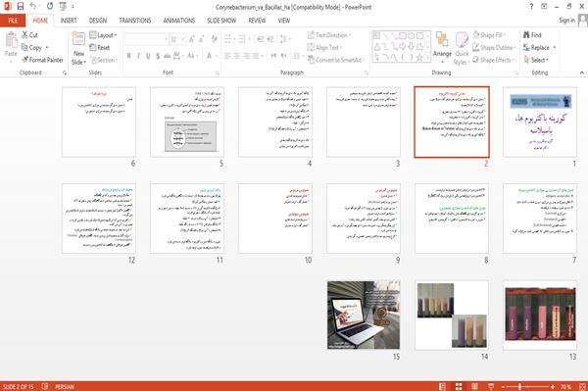Image resolution: width=588 pixels, height=391 pixels.
Task: Open Select dropdown in Editing
Action: [x=536, y=60]
